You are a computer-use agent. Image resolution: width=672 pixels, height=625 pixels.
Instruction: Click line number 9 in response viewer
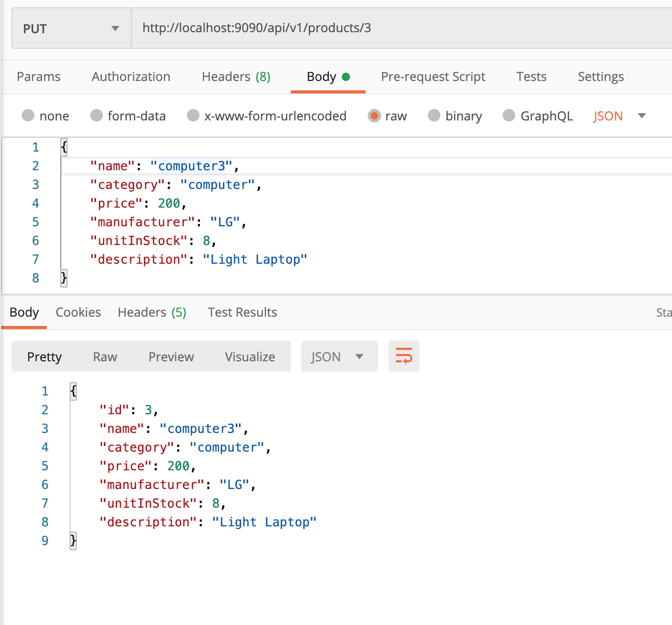point(45,541)
